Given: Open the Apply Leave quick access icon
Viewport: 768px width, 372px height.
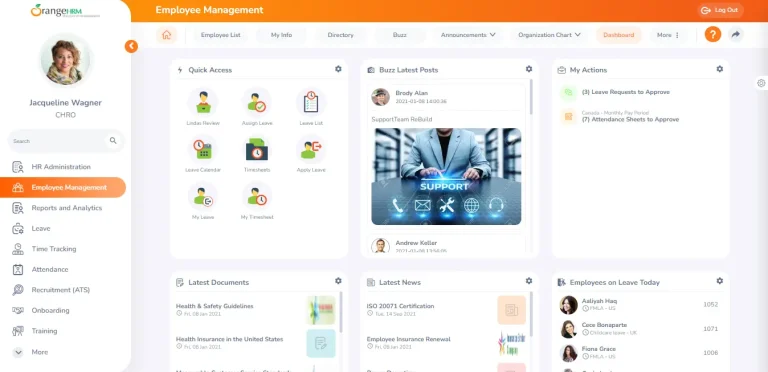Looking at the screenshot, I should tap(311, 149).
